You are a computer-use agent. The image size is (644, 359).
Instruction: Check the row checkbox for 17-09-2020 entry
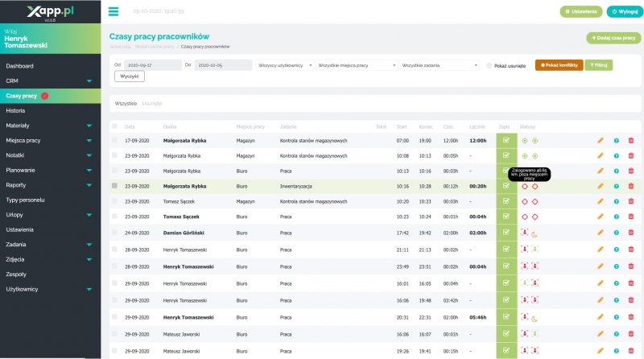click(x=114, y=140)
